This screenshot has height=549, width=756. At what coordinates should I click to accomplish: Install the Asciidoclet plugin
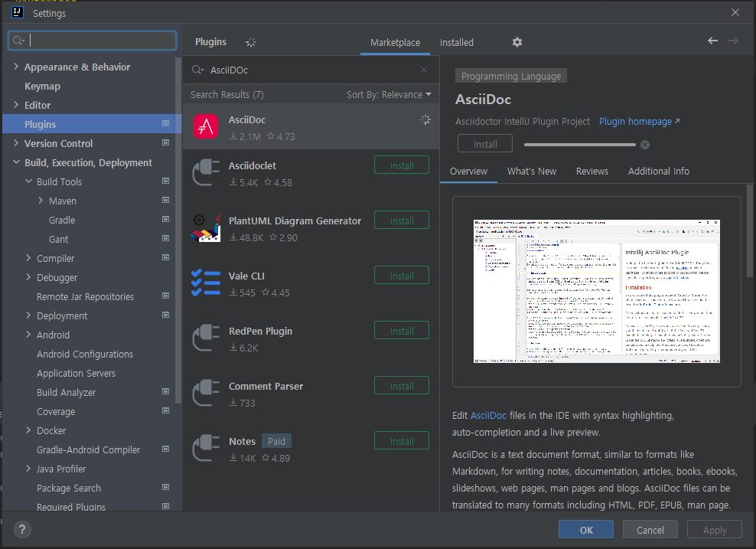(402, 165)
